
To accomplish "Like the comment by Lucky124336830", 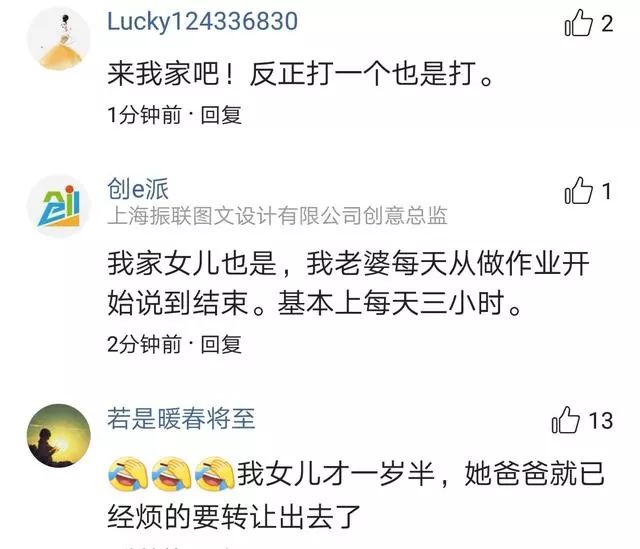I will pyautogui.click(x=578, y=23).
